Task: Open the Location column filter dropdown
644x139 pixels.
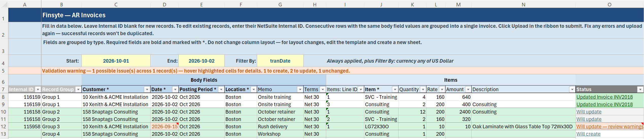Action: coord(254,89)
